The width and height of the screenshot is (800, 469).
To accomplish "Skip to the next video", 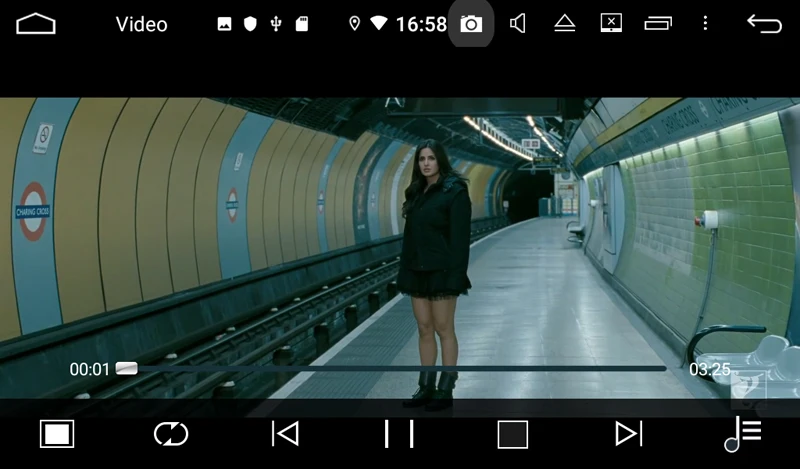I will [x=629, y=434].
